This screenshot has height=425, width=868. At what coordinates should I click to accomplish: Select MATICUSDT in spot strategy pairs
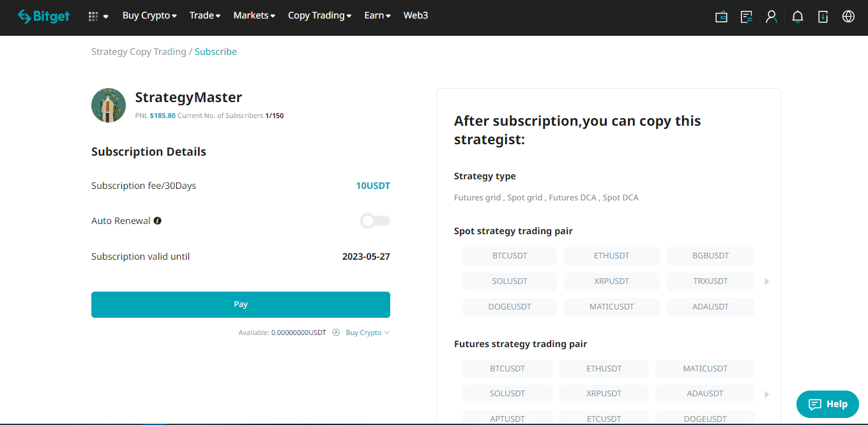point(612,307)
